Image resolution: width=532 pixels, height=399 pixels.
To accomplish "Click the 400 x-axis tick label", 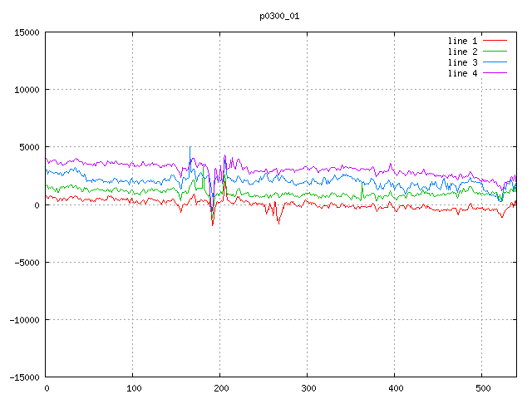I will coord(396,388).
